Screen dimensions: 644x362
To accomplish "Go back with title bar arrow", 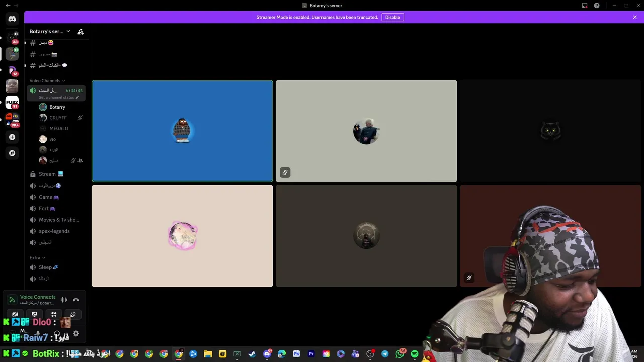I will pyautogui.click(x=8, y=6).
